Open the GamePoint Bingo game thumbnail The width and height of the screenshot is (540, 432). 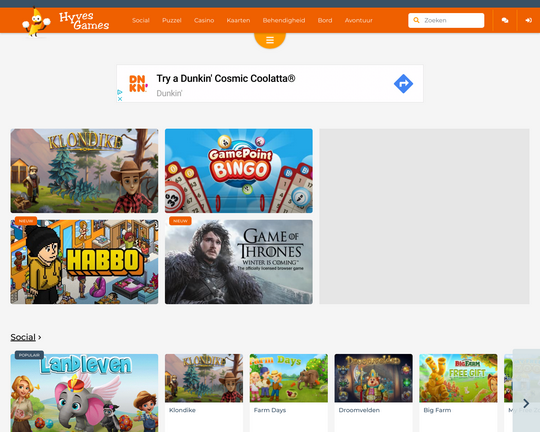(x=239, y=171)
